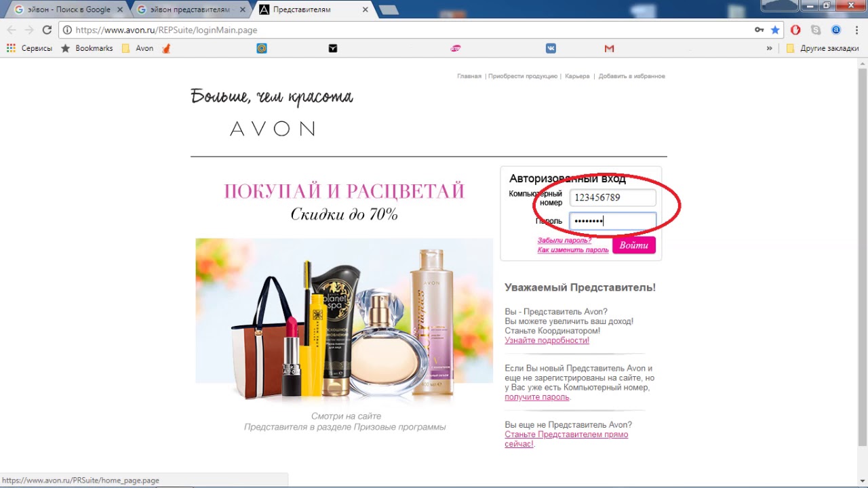Open the orange @ mail bookmark
Image resolution: width=868 pixels, height=488 pixels.
click(x=261, y=48)
